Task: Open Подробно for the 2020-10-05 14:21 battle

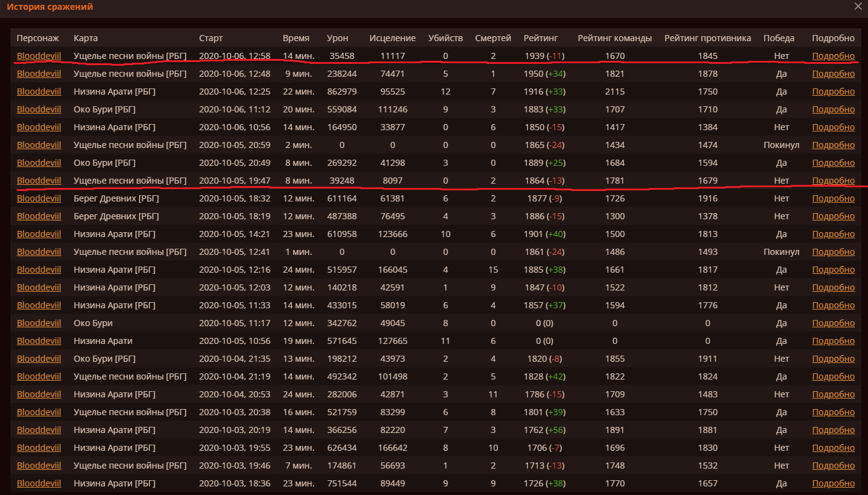Action: 833,234
